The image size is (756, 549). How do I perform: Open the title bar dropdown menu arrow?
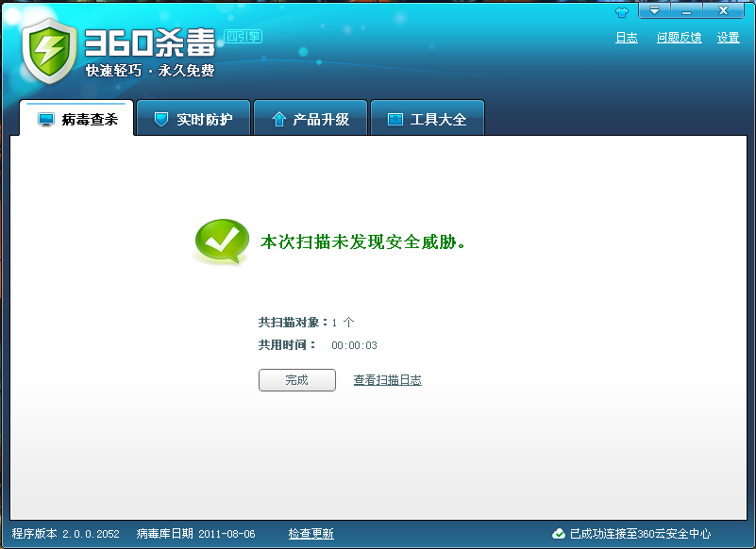pos(654,10)
